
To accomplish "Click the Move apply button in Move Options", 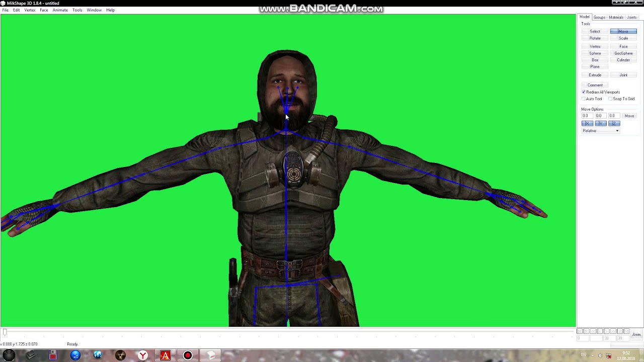I will pos(629,116).
